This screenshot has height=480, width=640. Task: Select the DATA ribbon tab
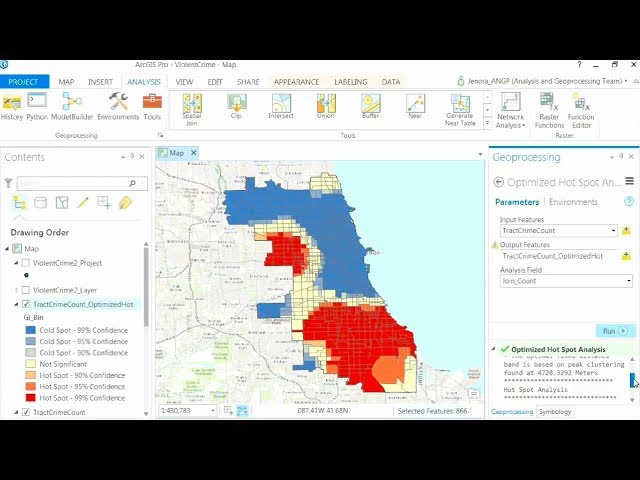[391, 82]
